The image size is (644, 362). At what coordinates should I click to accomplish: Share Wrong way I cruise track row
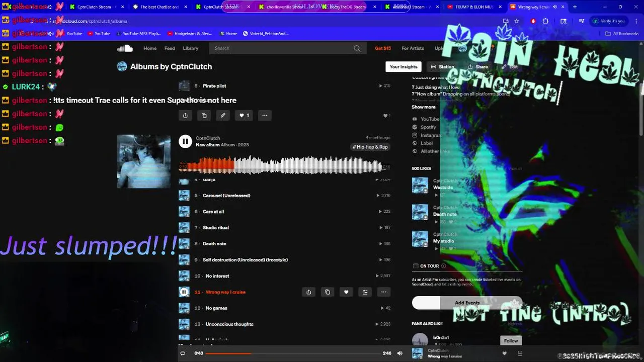pos(308,292)
